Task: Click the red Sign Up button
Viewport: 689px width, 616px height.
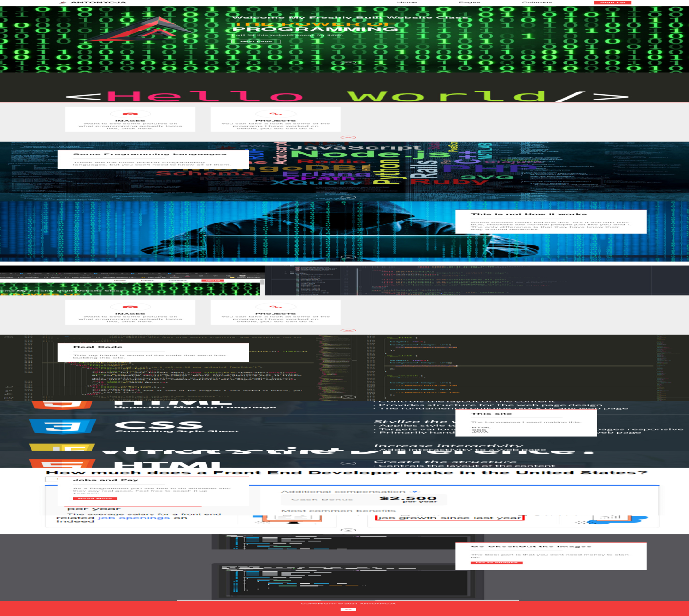Action: [x=612, y=2]
